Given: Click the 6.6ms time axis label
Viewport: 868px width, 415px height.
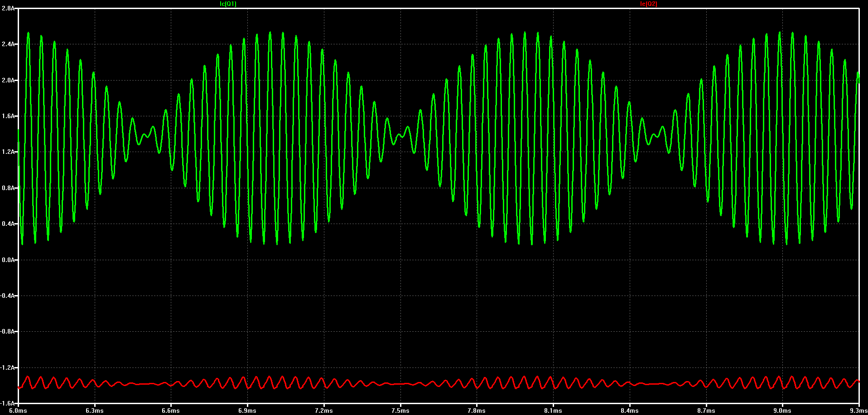Looking at the screenshot, I should pyautogui.click(x=171, y=410).
